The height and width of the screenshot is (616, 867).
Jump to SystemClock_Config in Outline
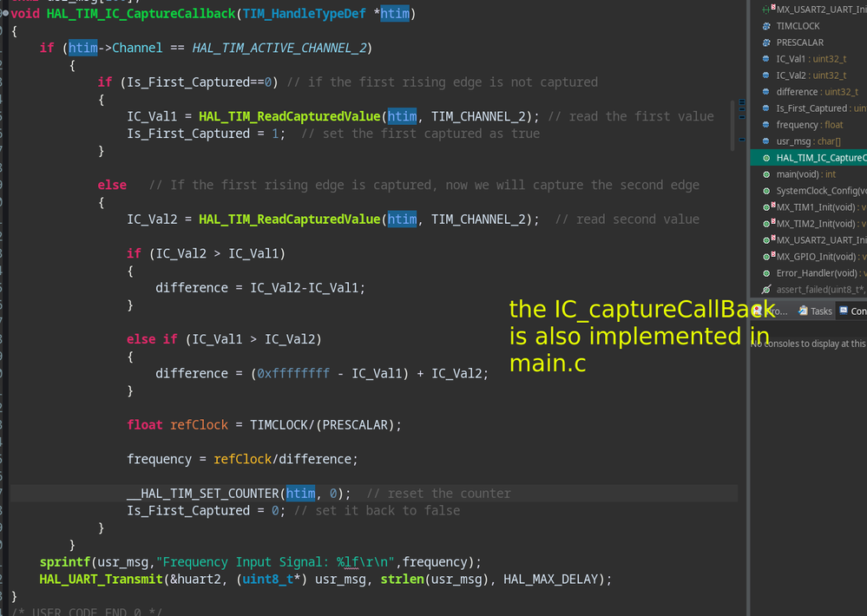[x=820, y=191]
